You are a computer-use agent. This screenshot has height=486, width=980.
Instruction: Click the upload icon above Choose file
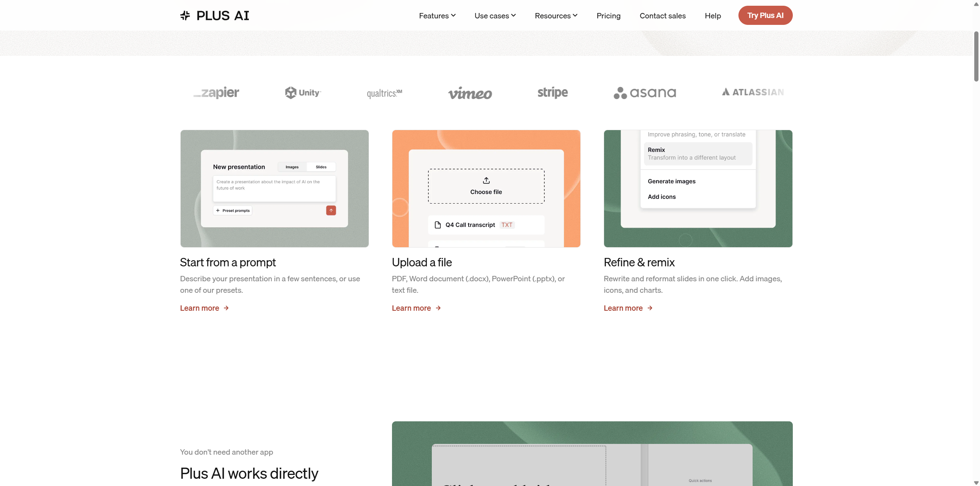[486, 180]
